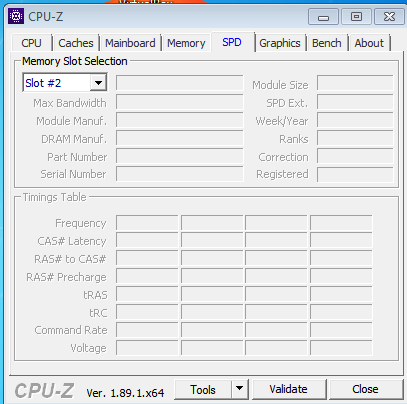The image size is (407, 404).
Task: Expand the Tools dropdown arrow
Action: click(240, 389)
